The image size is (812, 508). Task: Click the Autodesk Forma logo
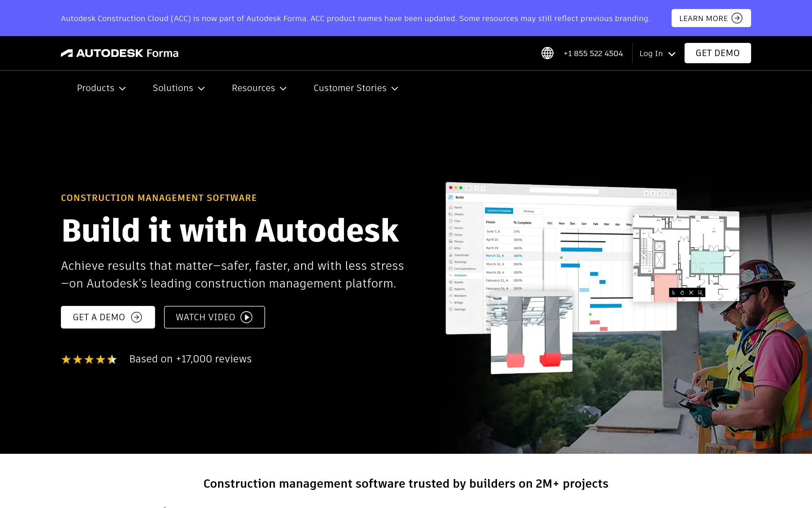pyautogui.click(x=120, y=53)
